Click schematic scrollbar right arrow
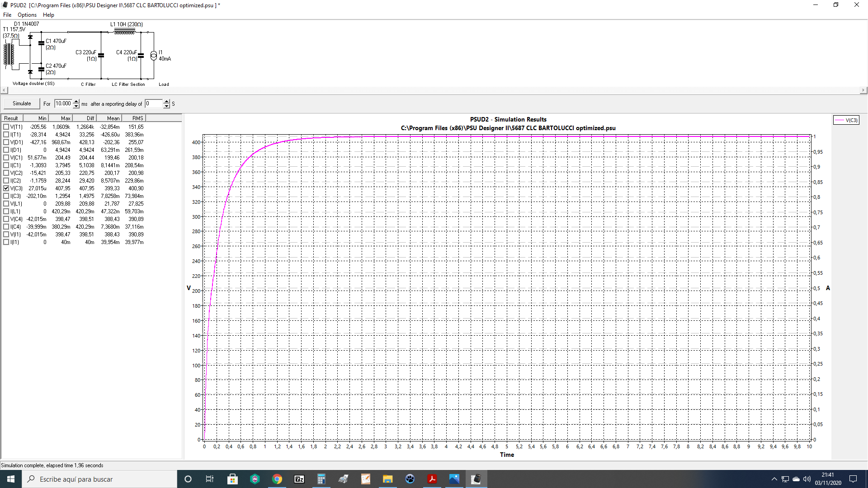Viewport: 868px width, 488px height. point(863,90)
